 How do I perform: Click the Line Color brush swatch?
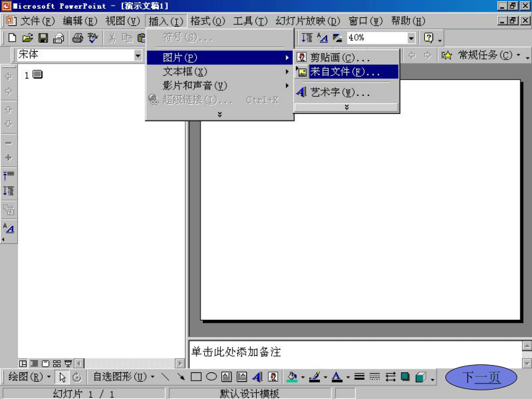(315, 377)
